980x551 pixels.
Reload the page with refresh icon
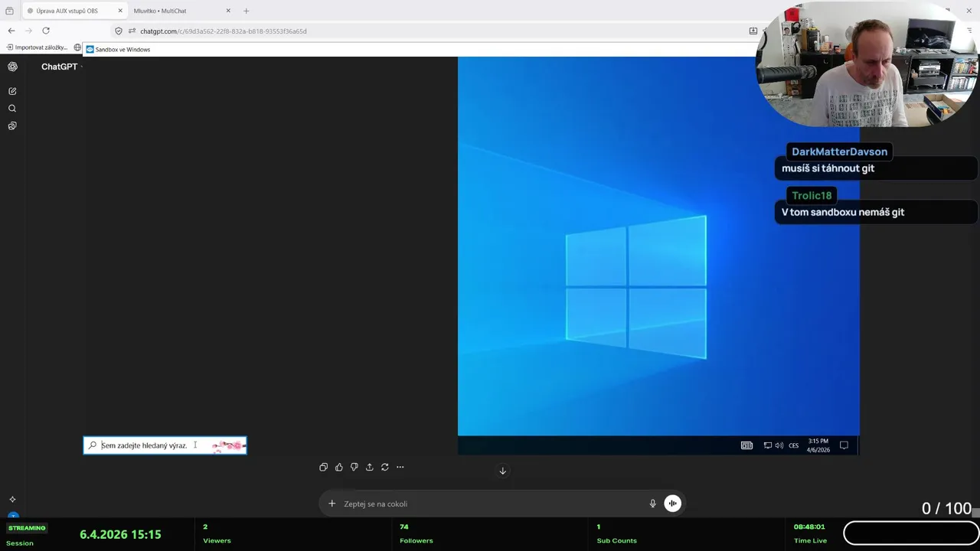pyautogui.click(x=46, y=31)
